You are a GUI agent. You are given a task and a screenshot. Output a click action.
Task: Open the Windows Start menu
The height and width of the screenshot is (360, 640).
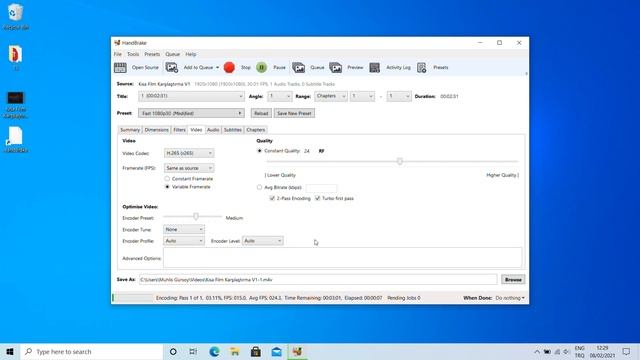tap(10, 351)
